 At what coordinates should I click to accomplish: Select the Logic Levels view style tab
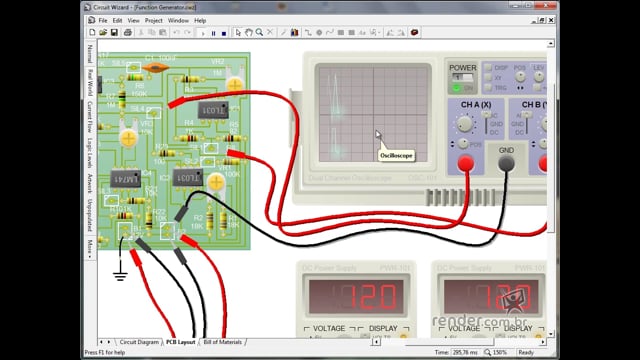[x=90, y=153]
